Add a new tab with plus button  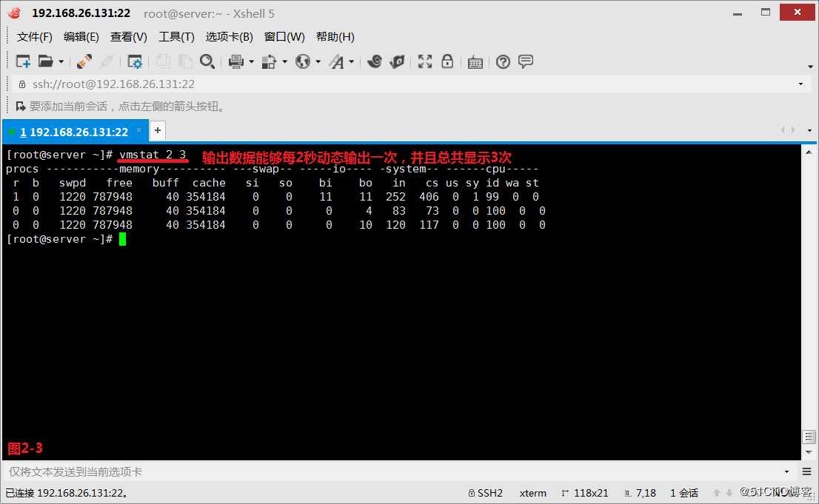point(157,130)
